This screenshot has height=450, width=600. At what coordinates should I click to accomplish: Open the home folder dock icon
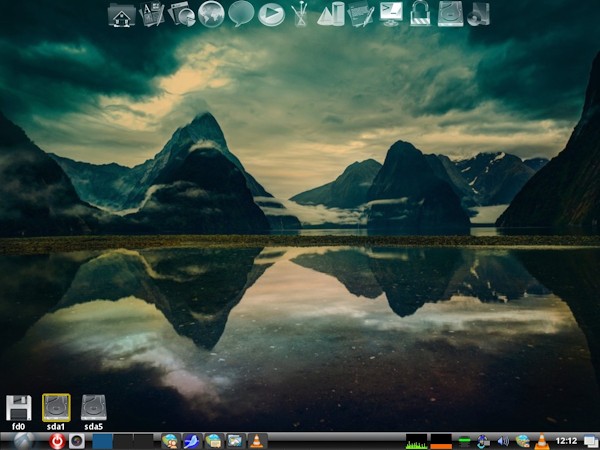tap(122, 15)
